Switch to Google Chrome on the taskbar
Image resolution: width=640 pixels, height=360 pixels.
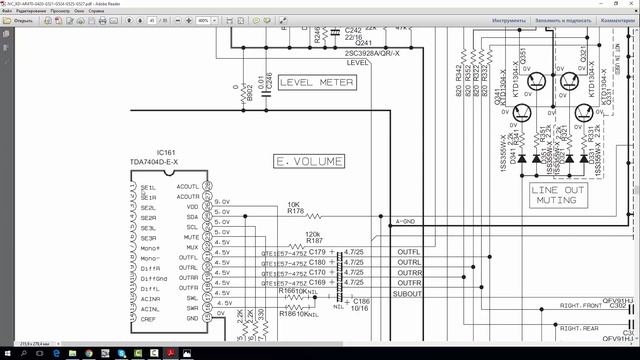(x=89, y=353)
